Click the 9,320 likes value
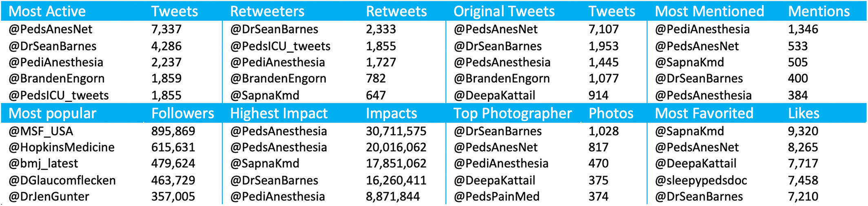Image resolution: width=868 pixels, height=206 pixels. point(803,131)
